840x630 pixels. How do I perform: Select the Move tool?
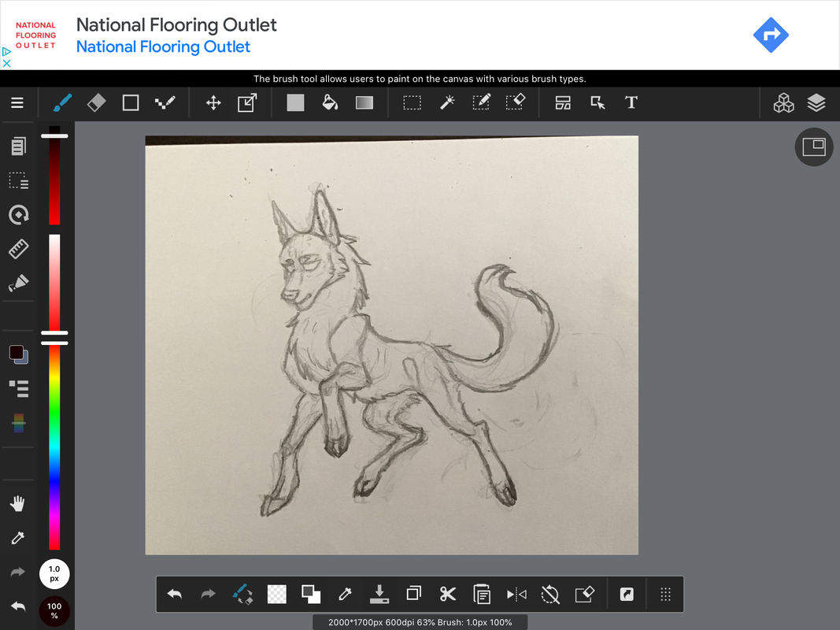tap(214, 103)
